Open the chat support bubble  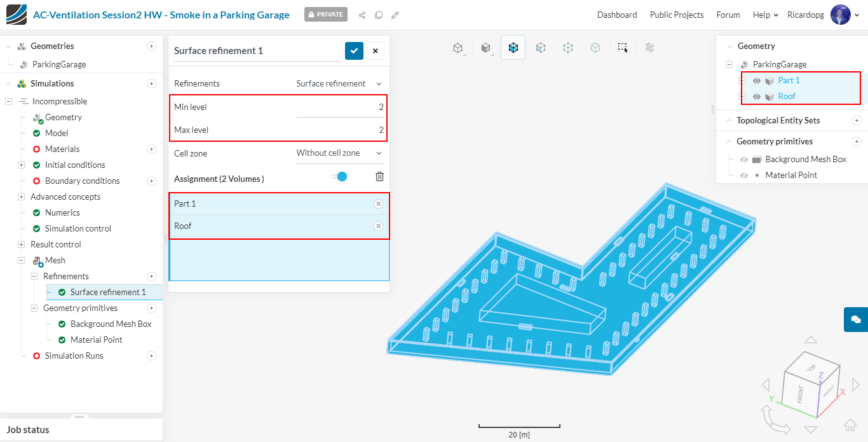(x=856, y=319)
